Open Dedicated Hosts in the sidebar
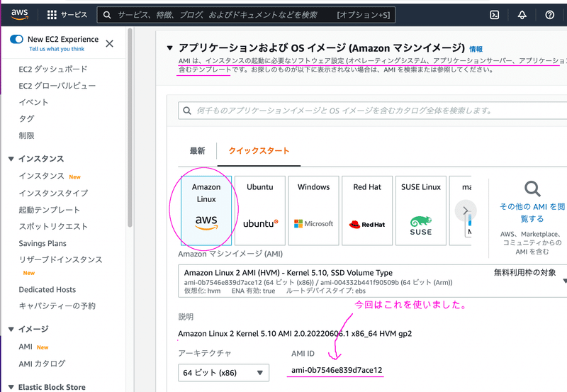Viewport: 567px width, 392px height. tap(47, 290)
